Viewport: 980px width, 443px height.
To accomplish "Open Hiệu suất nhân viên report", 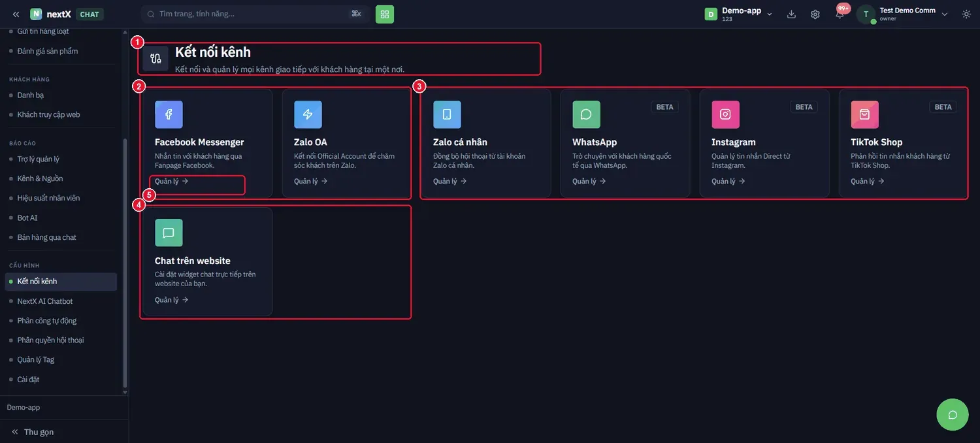I will coord(48,198).
